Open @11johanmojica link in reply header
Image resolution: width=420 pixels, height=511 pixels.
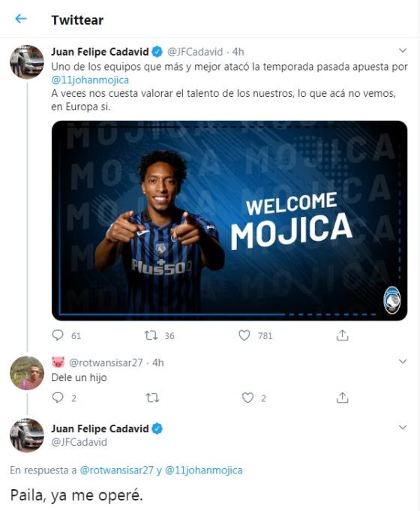click(x=204, y=470)
